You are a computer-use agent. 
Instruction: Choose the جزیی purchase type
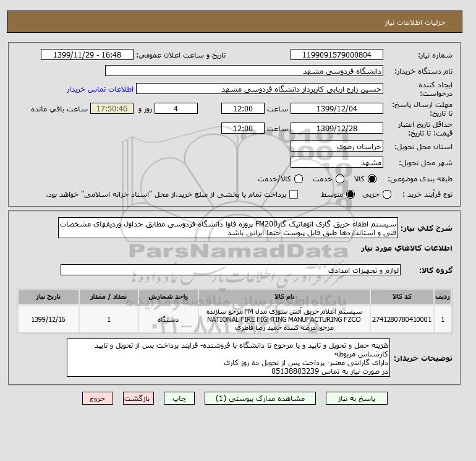pos(387,194)
